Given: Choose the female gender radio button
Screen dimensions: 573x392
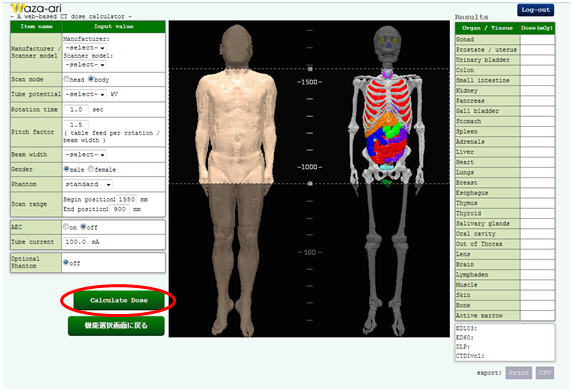Looking at the screenshot, I should coord(91,169).
